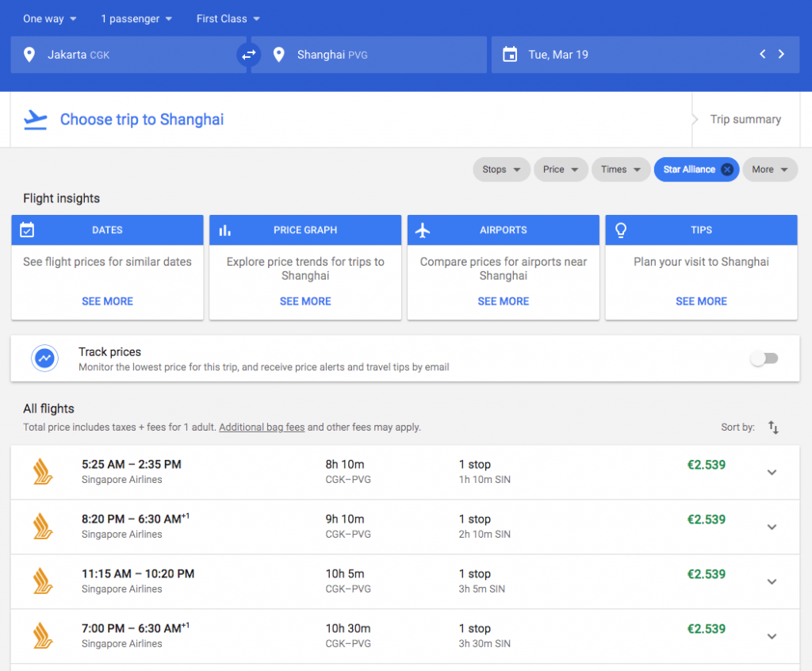This screenshot has height=671, width=812.
Task: Click SEE MORE under Airports
Action: coord(504,301)
